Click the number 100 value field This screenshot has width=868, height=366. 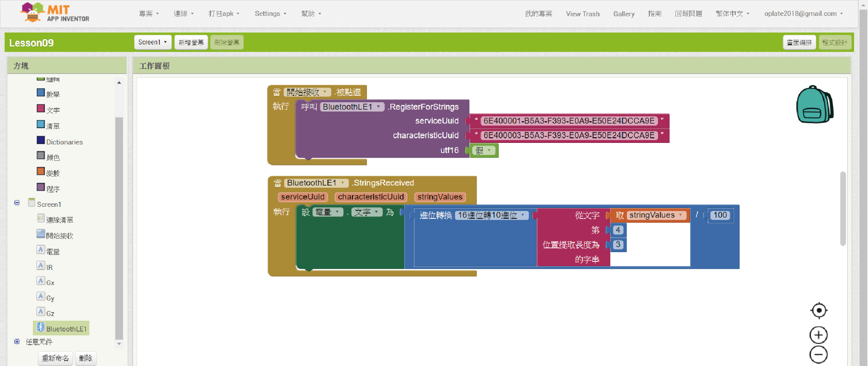[720, 215]
